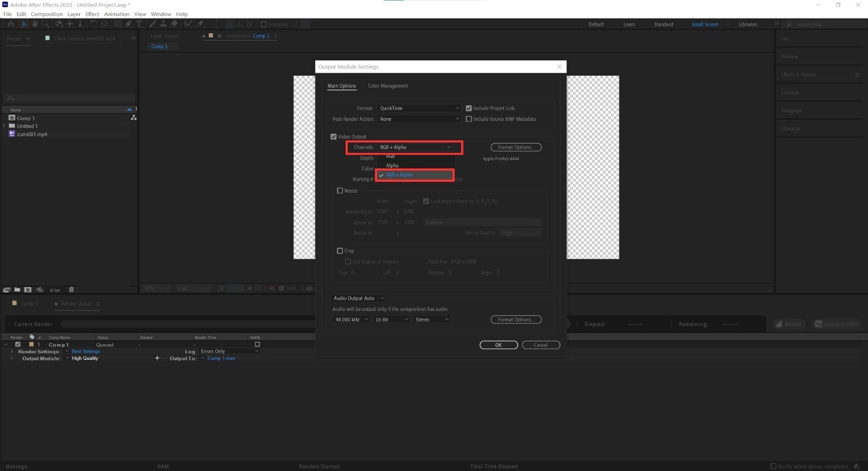Click OK in Output Module Settings
This screenshot has height=471, width=868.
tap(498, 345)
